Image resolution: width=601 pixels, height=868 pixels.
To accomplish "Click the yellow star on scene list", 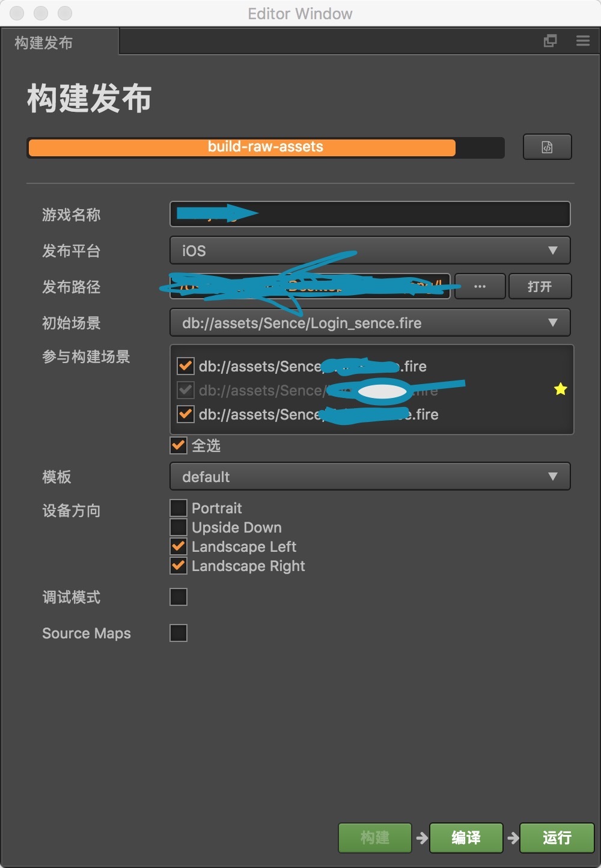I will pos(560,389).
